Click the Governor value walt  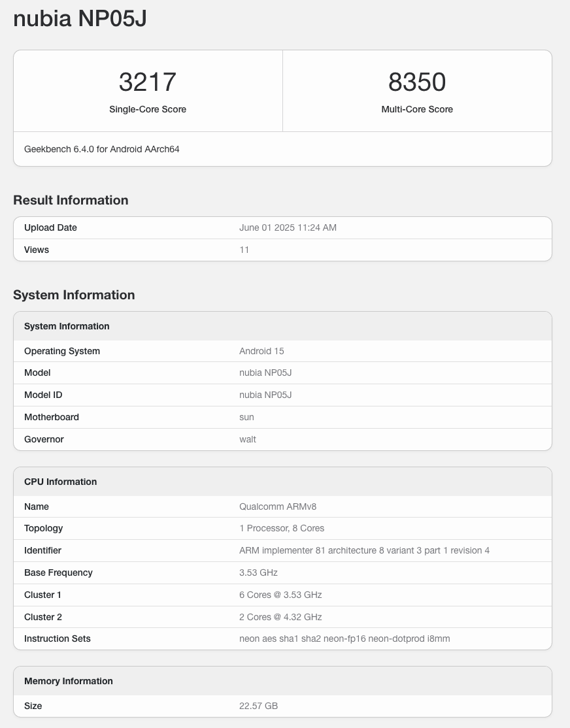pyautogui.click(x=248, y=439)
